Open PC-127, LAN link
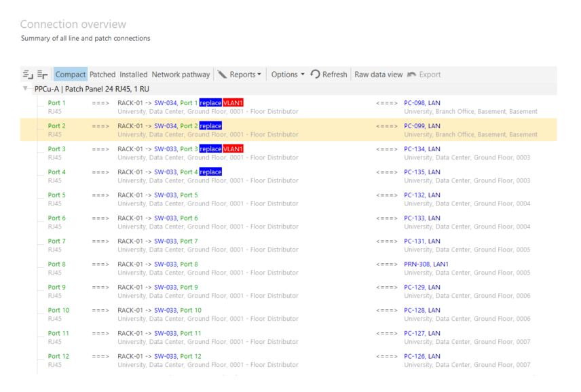The width and height of the screenshot is (581, 392). point(422,333)
